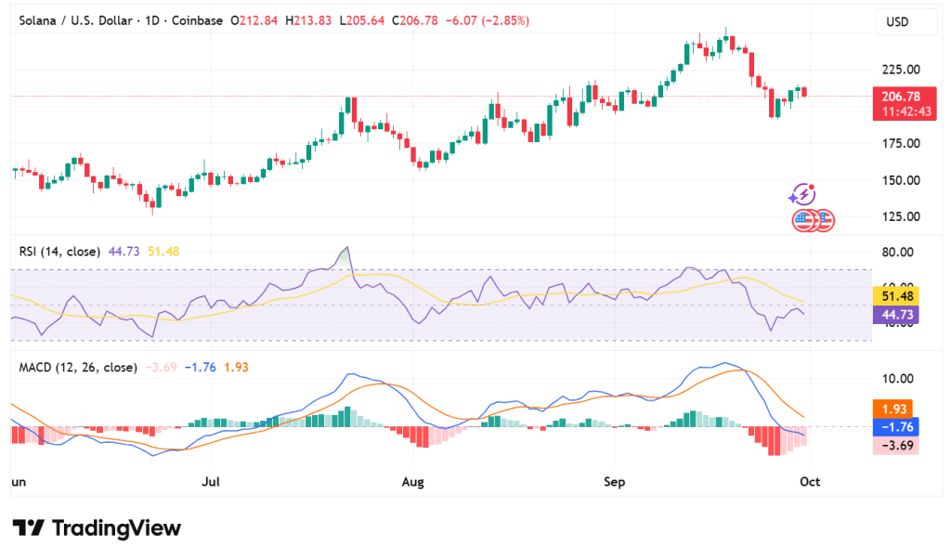
Task: Click the yellow 51.48 RSI value tag
Action: click(897, 295)
